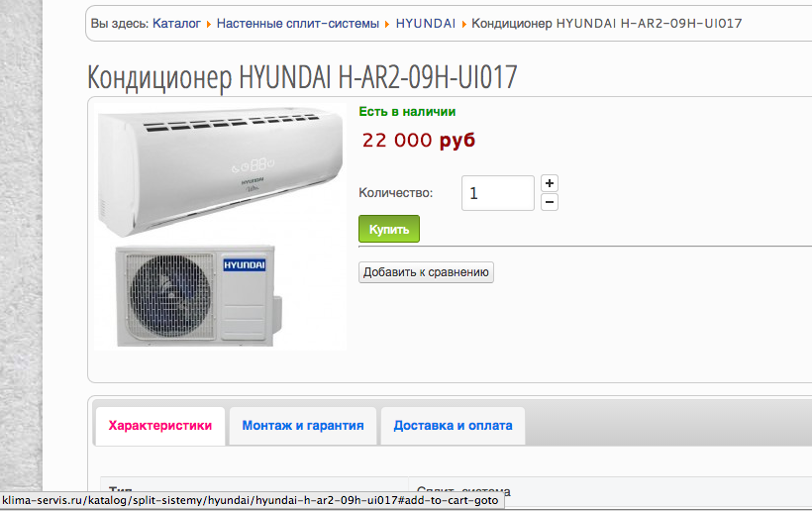
Task: Open the Характеристики tab
Action: point(160,426)
